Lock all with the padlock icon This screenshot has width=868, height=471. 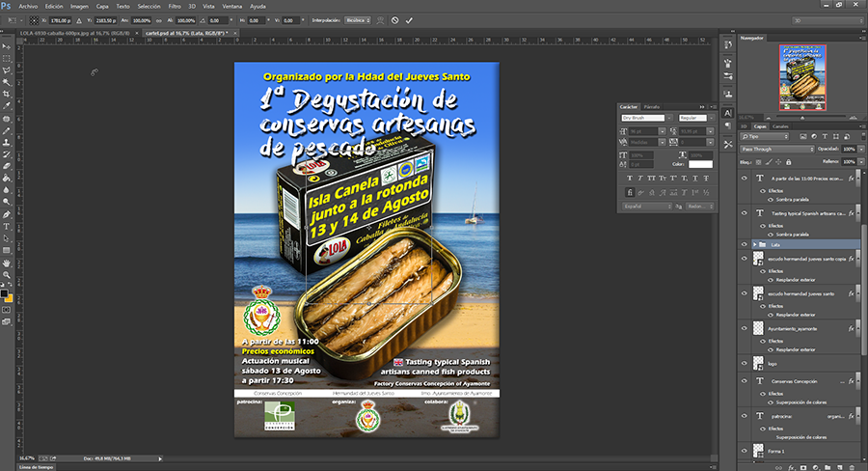pos(788,162)
